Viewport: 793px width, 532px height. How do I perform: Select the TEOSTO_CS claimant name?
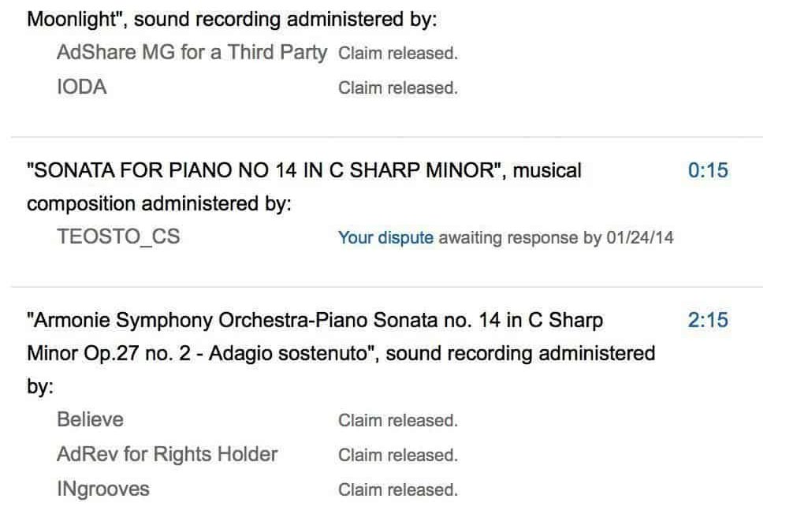[x=118, y=236]
